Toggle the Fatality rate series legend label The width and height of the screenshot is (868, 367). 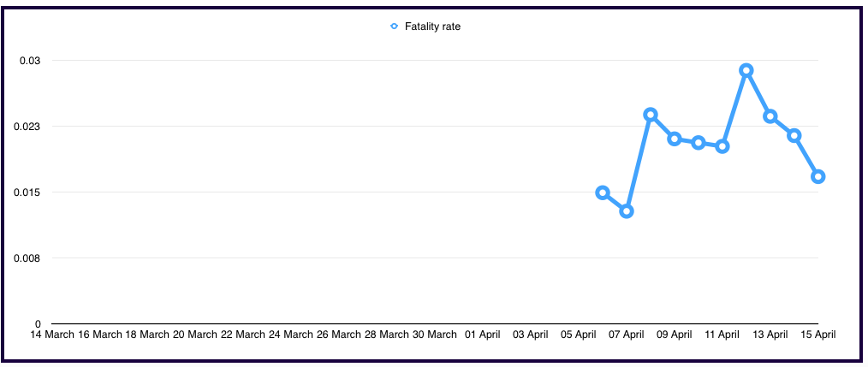pyautogui.click(x=432, y=27)
